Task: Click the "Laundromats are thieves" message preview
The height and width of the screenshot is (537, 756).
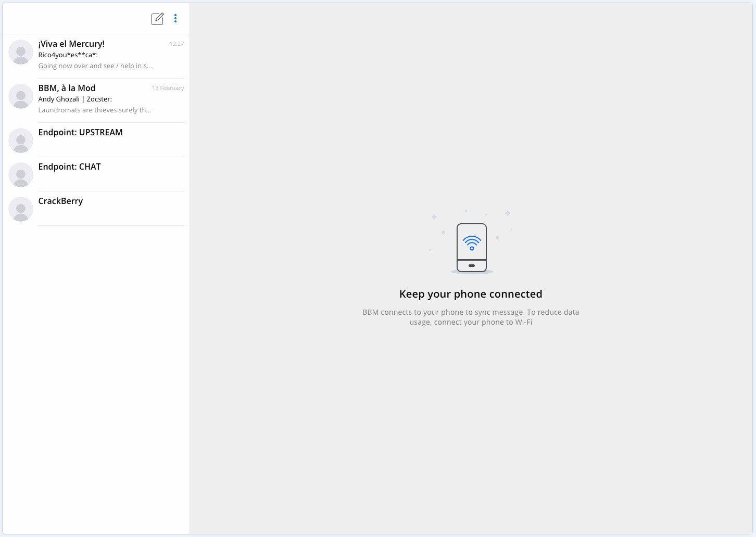Action: pyautogui.click(x=94, y=110)
